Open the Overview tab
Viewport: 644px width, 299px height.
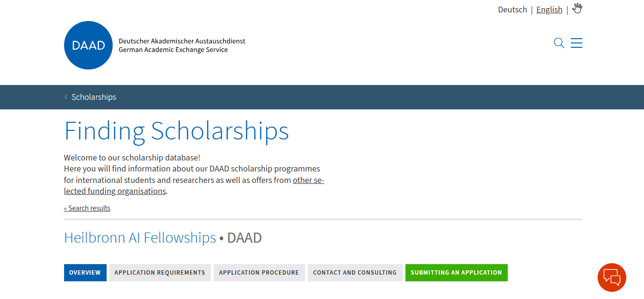pyautogui.click(x=85, y=273)
